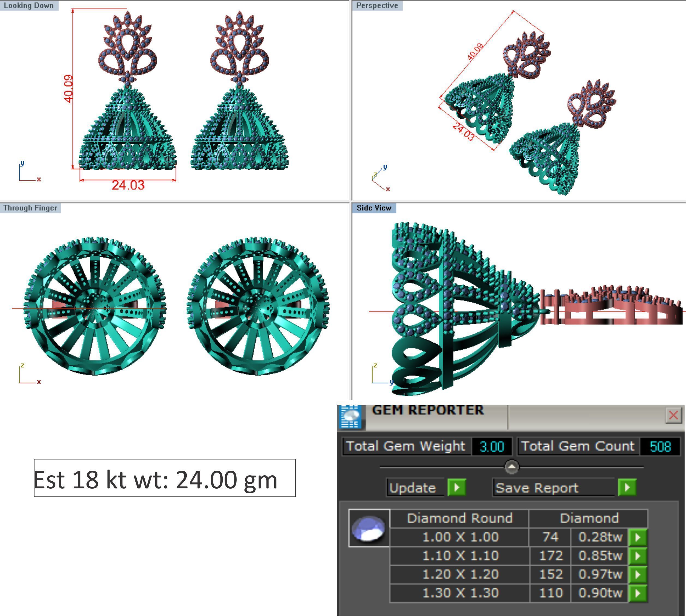Click the 0.28tw weight cell

[x=600, y=537]
